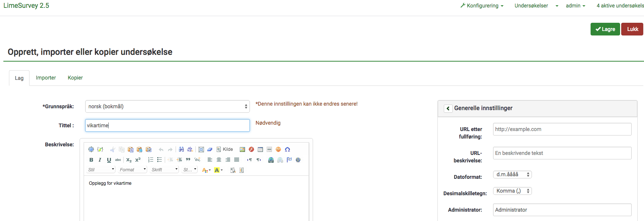
Task: Click the italic formatting icon
Action: click(x=100, y=160)
